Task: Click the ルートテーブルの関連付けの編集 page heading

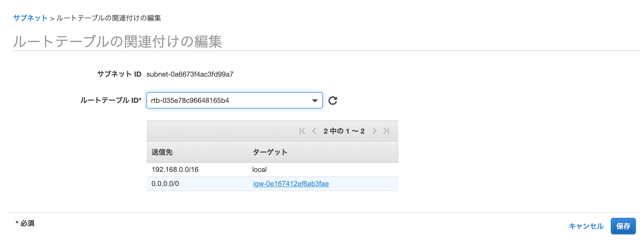Action: coord(117,41)
